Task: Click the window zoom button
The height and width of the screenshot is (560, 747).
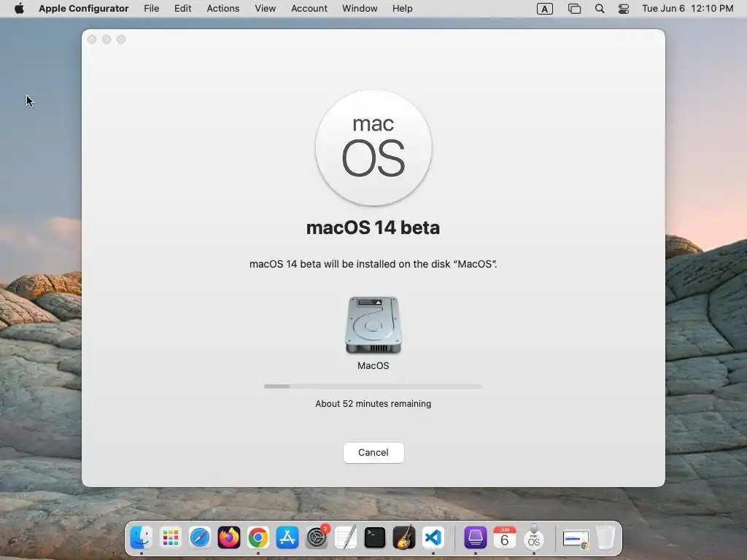Action: 121,39
